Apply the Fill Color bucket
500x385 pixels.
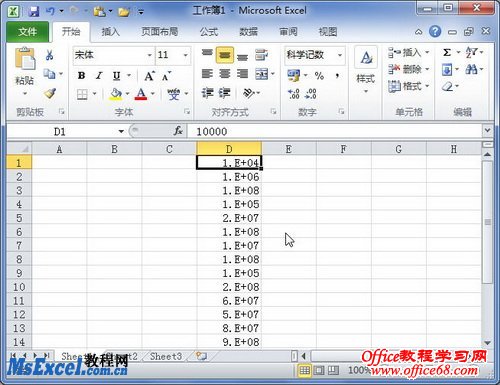115,94
